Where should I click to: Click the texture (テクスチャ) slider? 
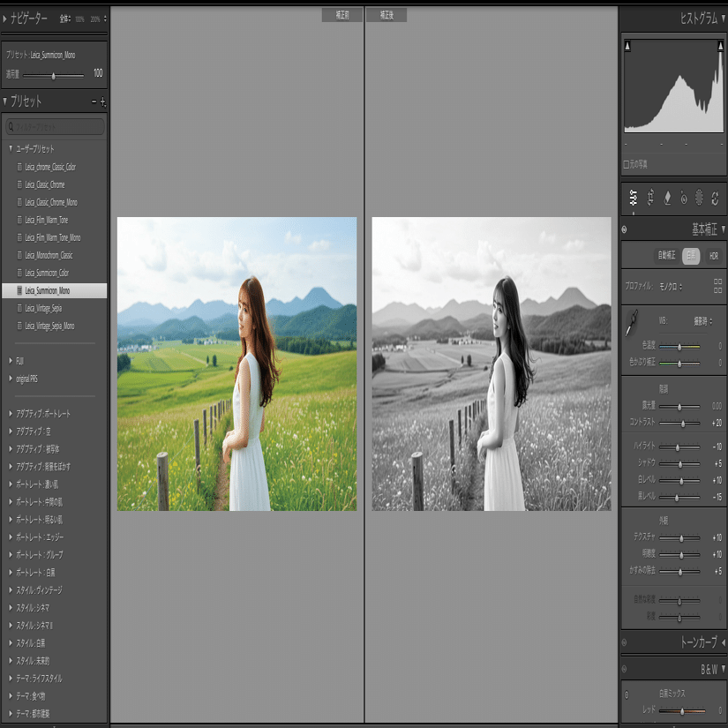679,538
